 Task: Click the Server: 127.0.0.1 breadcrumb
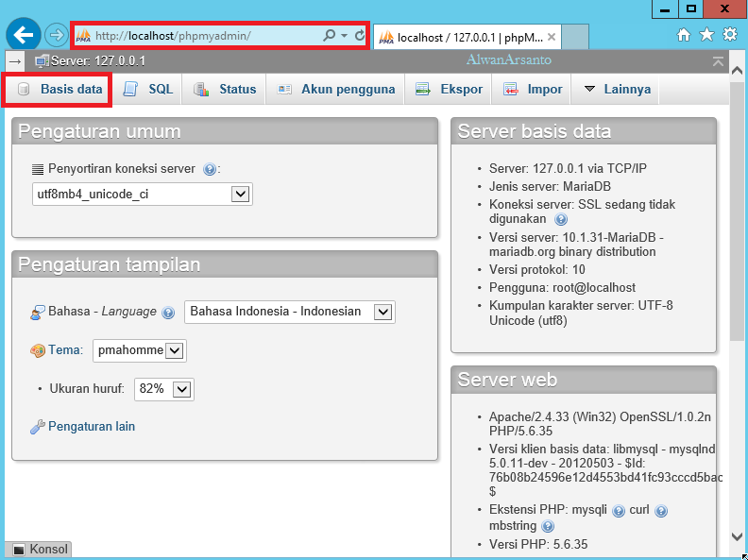(x=98, y=61)
